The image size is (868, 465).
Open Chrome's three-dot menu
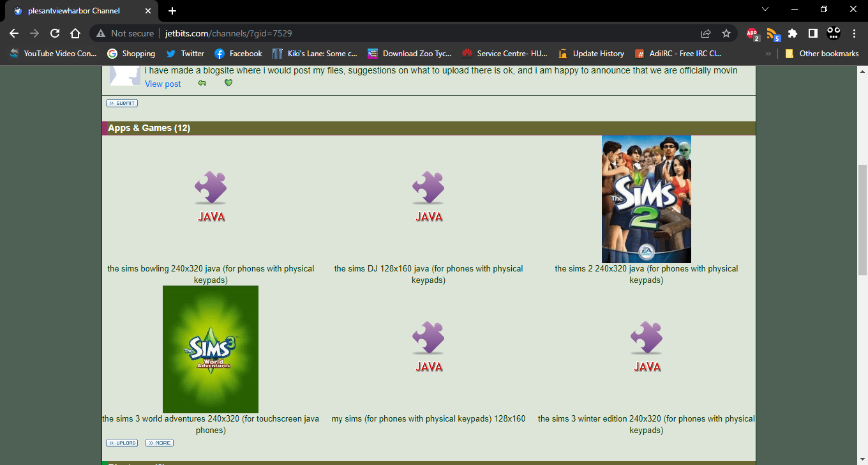(x=854, y=33)
